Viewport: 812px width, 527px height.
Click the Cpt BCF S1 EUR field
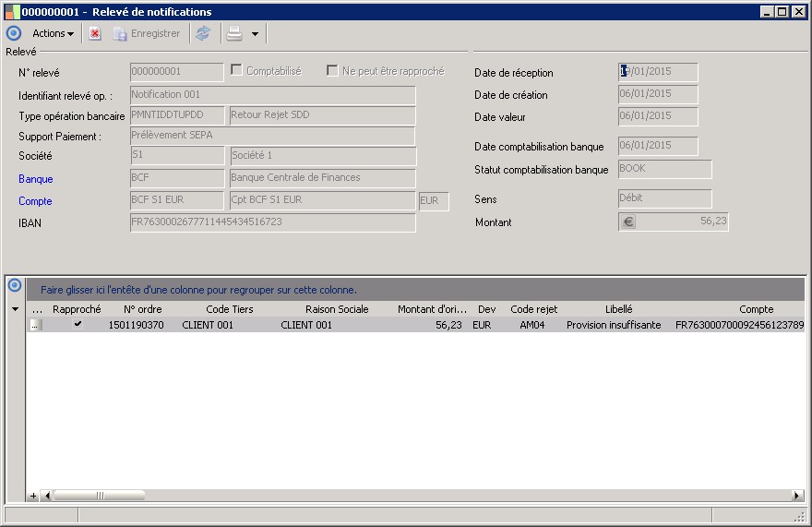coord(322,200)
